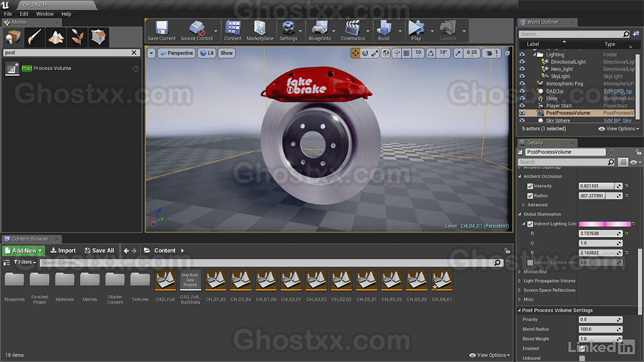This screenshot has height=362, width=644.
Task: Open the Help menu
Action: [66, 14]
